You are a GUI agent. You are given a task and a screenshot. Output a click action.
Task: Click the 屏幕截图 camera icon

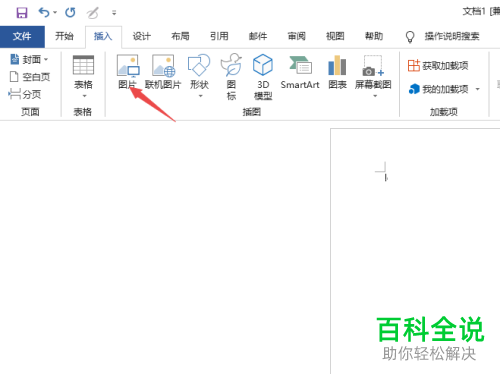373,66
